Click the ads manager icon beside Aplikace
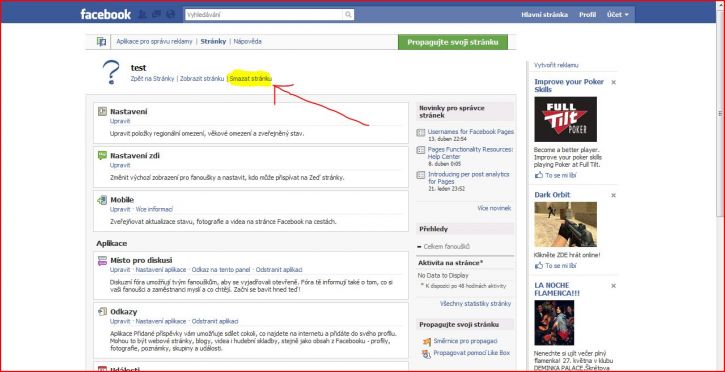Image resolution: width=725 pixels, height=372 pixels. click(x=102, y=42)
